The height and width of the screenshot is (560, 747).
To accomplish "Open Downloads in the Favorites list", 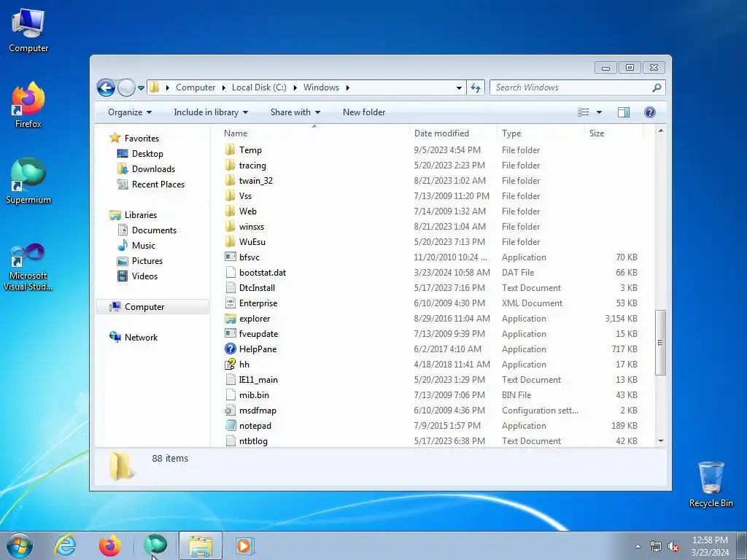I will pos(153,169).
